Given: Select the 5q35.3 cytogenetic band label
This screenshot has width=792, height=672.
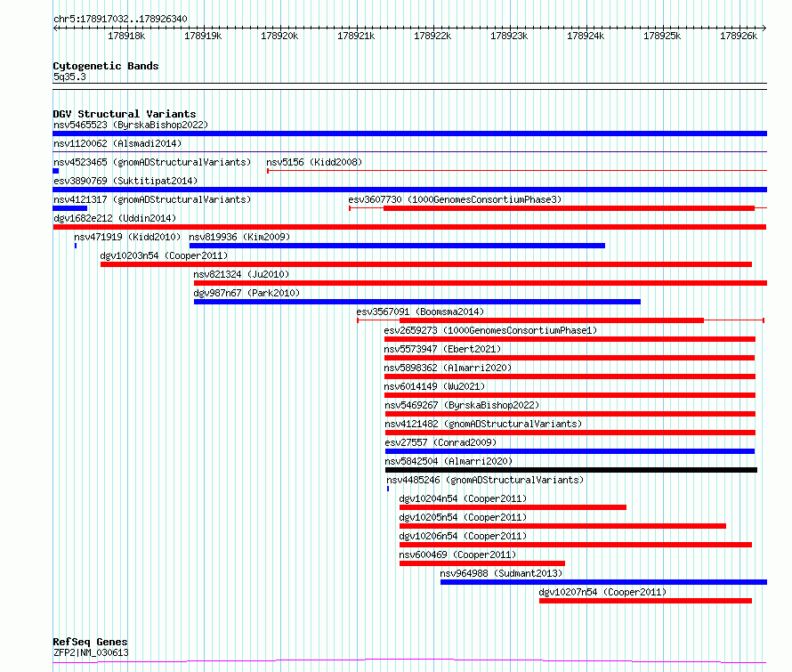Looking at the screenshot, I should (69, 77).
